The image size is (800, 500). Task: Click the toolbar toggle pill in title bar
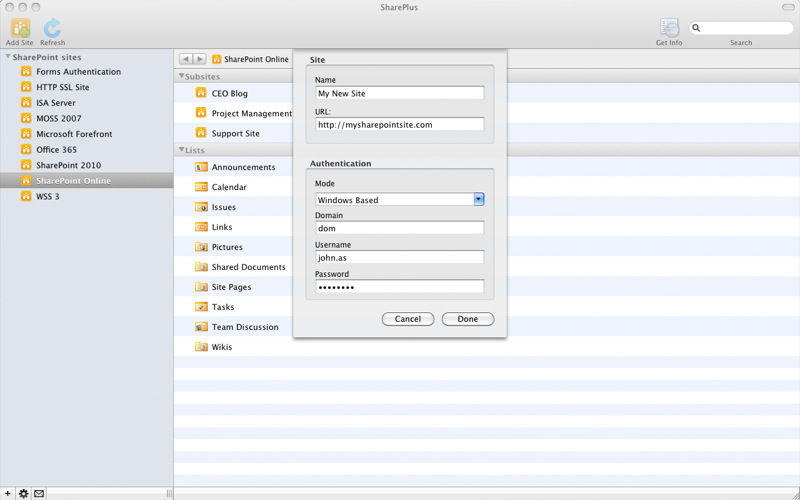coord(788,7)
